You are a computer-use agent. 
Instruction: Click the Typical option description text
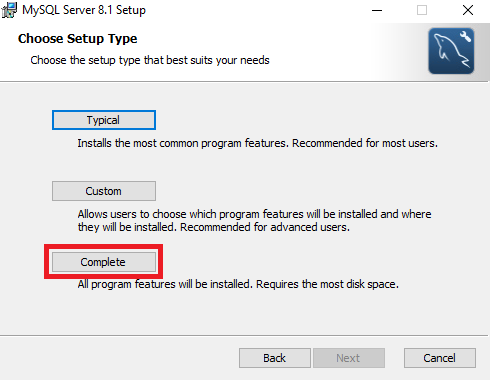257,143
